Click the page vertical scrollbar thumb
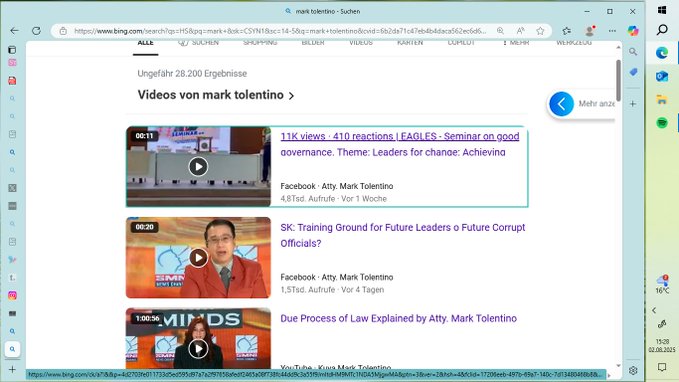 (x=618, y=81)
